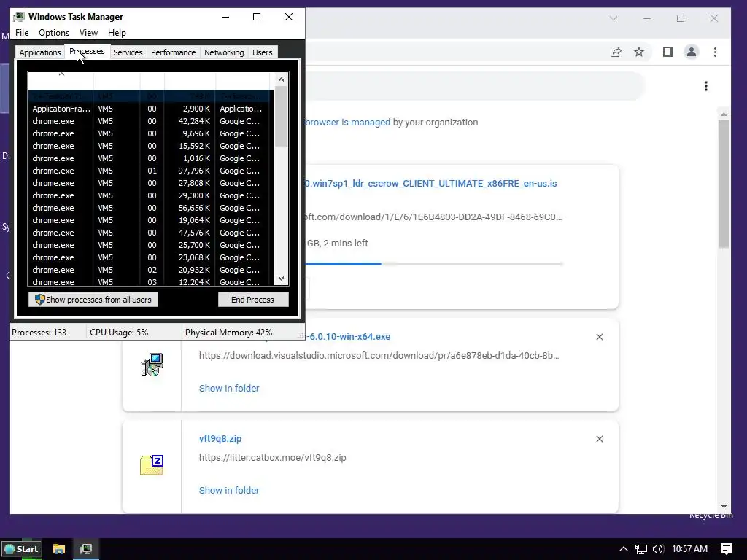Open the 10:57 AM clock

click(x=689, y=549)
